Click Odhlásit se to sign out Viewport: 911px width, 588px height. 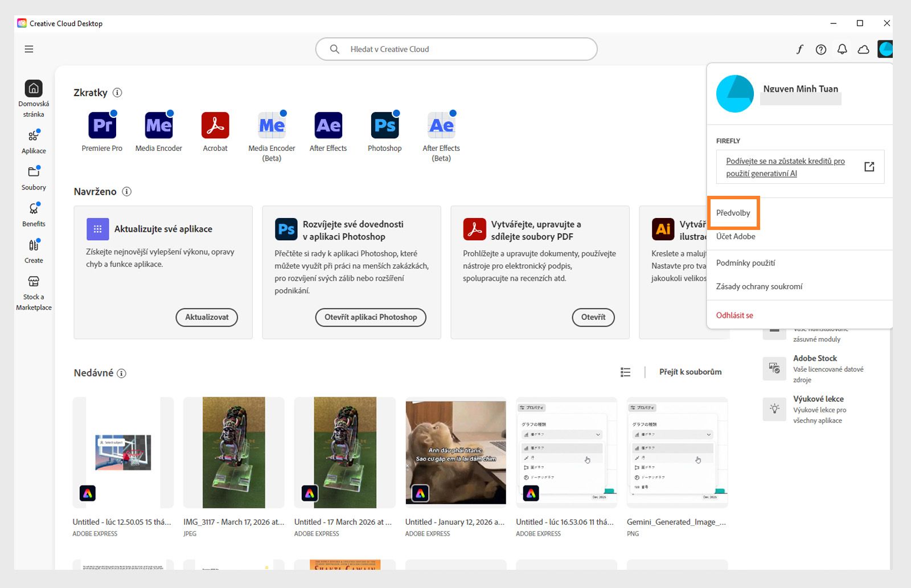[734, 315]
